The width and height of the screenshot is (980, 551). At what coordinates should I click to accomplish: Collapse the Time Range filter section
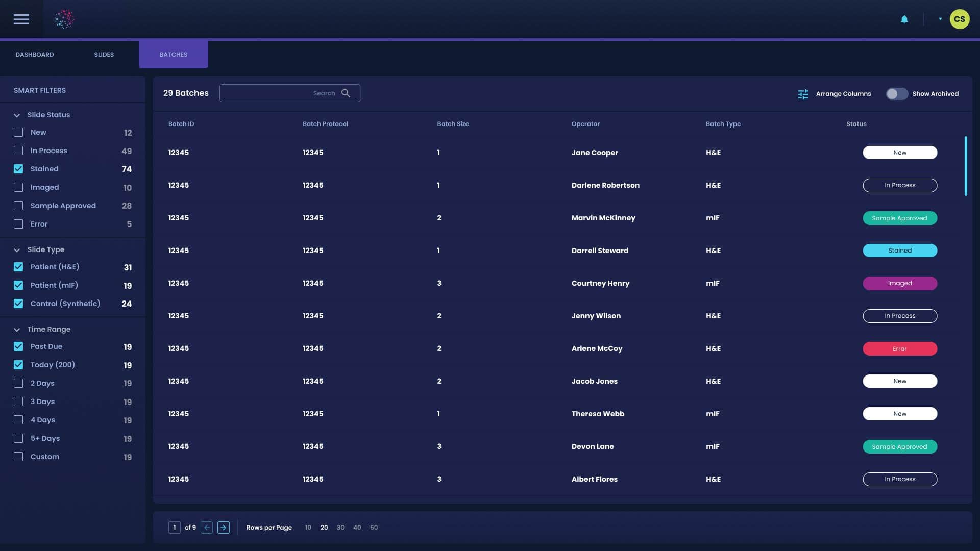[17, 330]
